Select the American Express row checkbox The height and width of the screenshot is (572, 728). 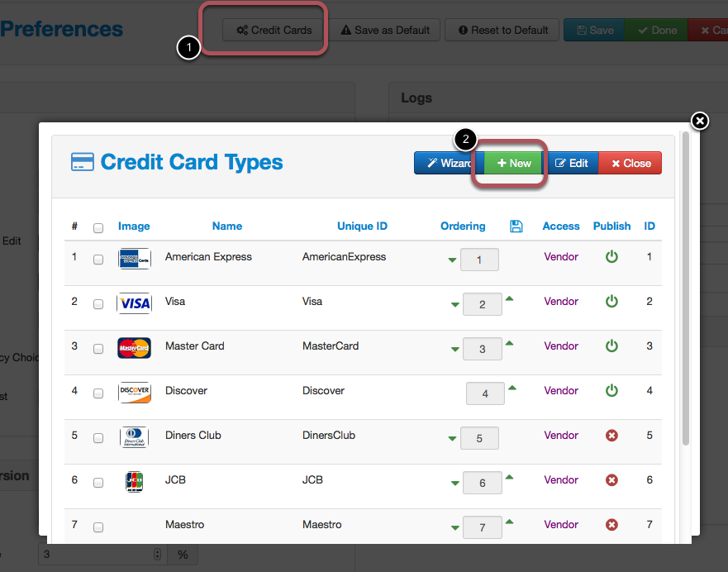[x=98, y=260]
